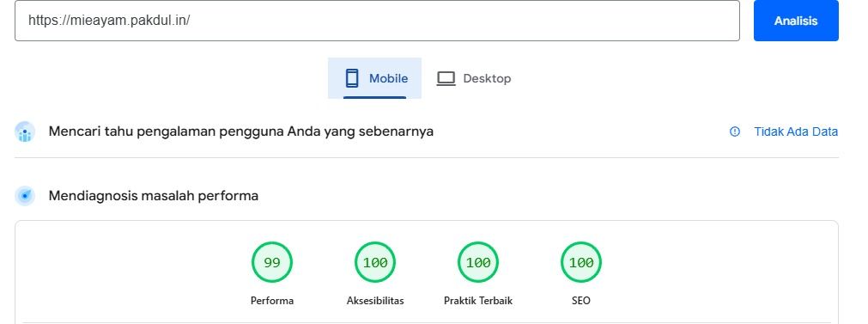Click the mobile phone icon
Viewport: 868px width, 324px height.
point(352,78)
